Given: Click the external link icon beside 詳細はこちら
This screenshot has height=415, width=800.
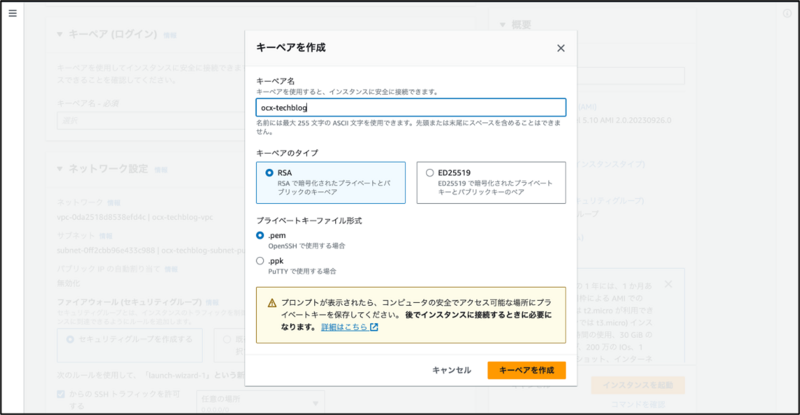Looking at the screenshot, I should point(374,327).
